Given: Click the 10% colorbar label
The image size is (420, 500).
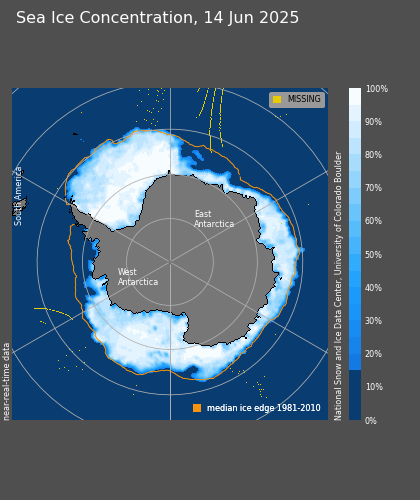Looking at the screenshot, I should pos(374,387).
